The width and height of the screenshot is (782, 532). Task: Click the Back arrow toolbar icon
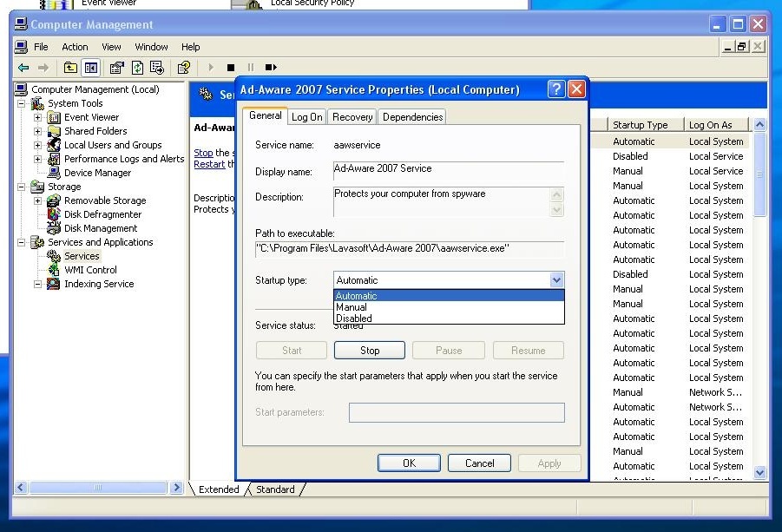[23, 68]
